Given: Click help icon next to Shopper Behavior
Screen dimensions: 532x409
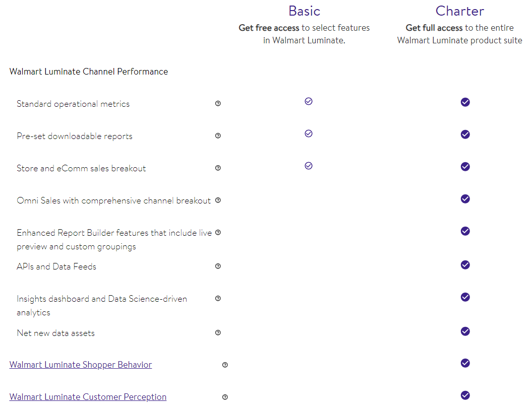Looking at the screenshot, I should (x=225, y=365).
